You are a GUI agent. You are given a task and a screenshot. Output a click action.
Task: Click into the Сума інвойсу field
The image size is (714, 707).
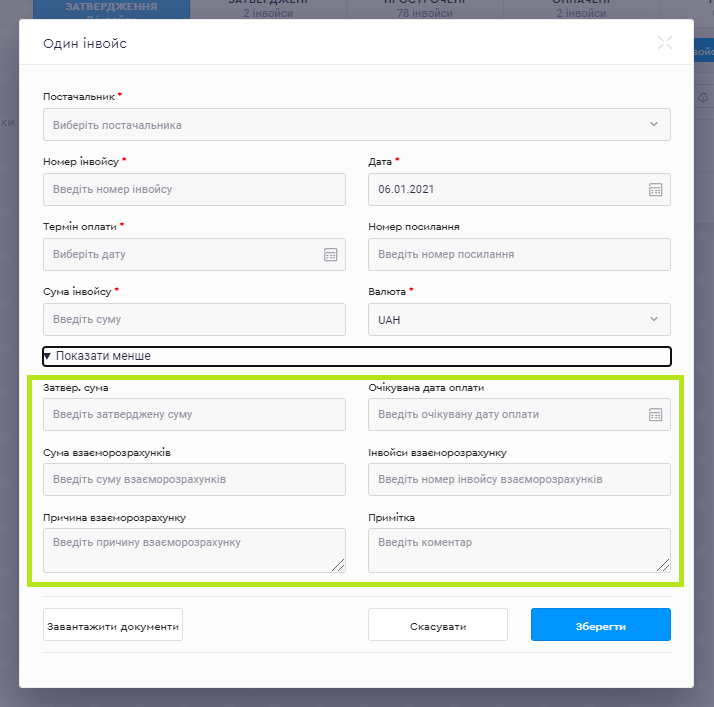[x=194, y=320]
